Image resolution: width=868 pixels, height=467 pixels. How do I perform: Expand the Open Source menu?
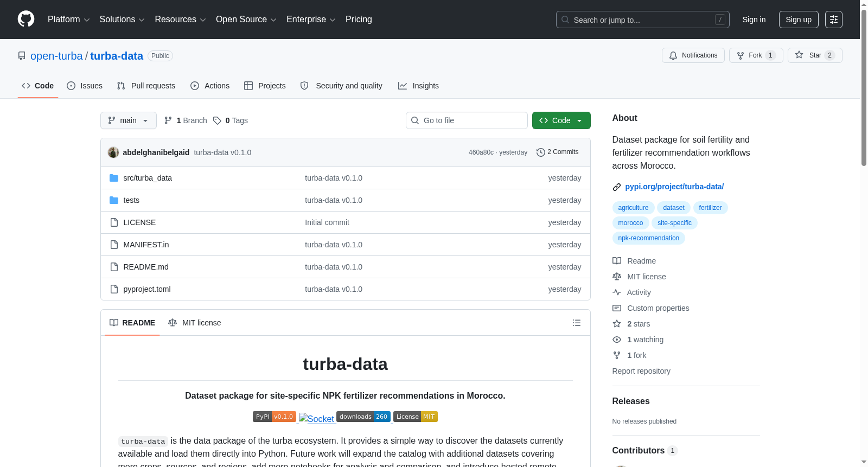[x=246, y=20]
